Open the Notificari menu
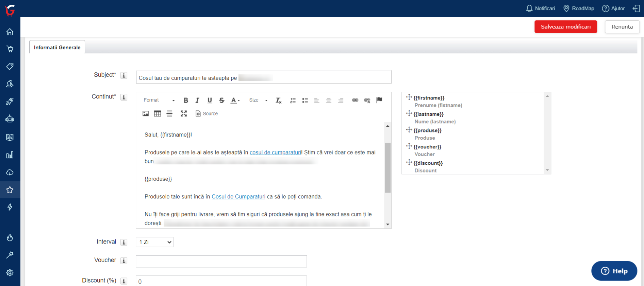Viewport: 644px width, 286px height. pyautogui.click(x=540, y=8)
